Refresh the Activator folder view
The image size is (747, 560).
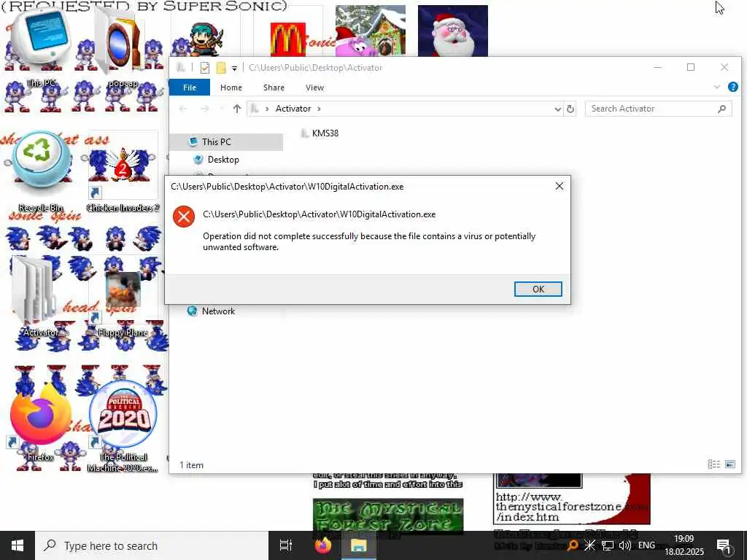pos(570,109)
